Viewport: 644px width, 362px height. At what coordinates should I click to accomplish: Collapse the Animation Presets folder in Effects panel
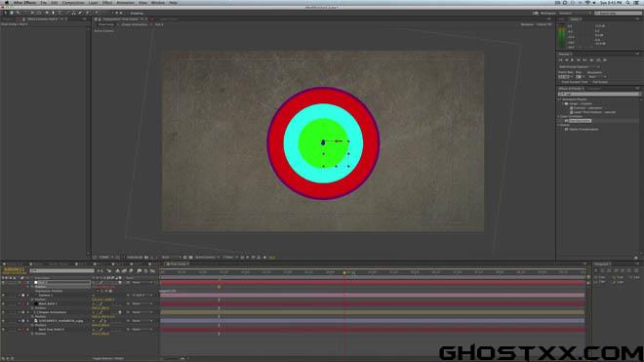tap(559, 100)
